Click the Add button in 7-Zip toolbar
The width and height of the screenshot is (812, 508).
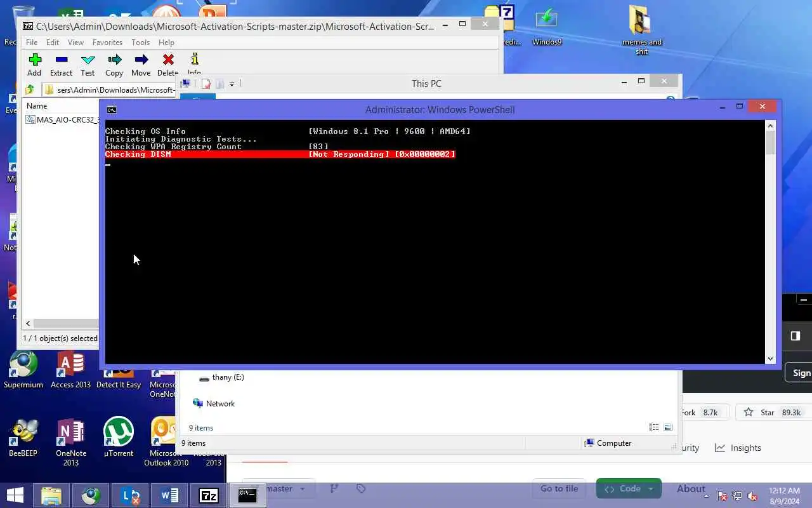click(x=34, y=65)
